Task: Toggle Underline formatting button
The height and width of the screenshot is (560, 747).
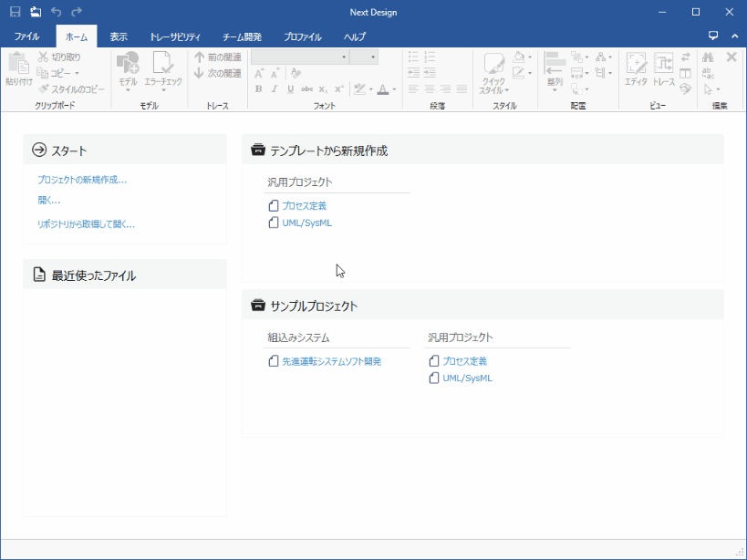Action: point(290,89)
